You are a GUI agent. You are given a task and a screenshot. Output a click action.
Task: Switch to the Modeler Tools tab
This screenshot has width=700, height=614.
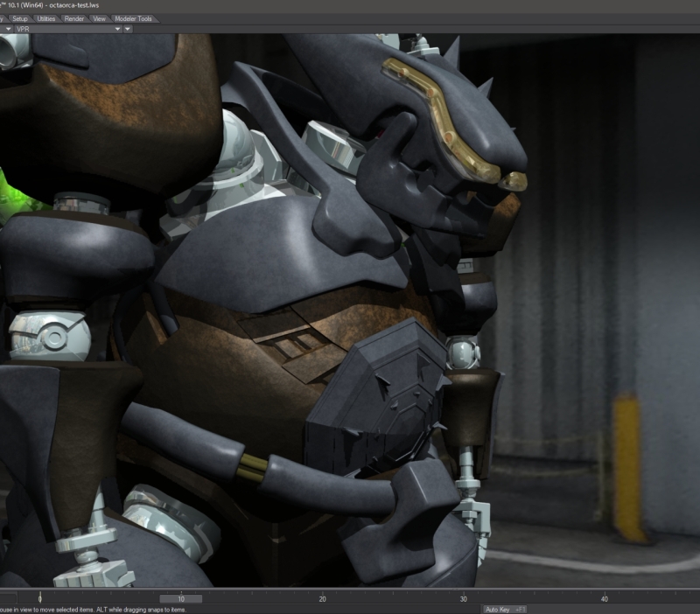[x=133, y=18]
